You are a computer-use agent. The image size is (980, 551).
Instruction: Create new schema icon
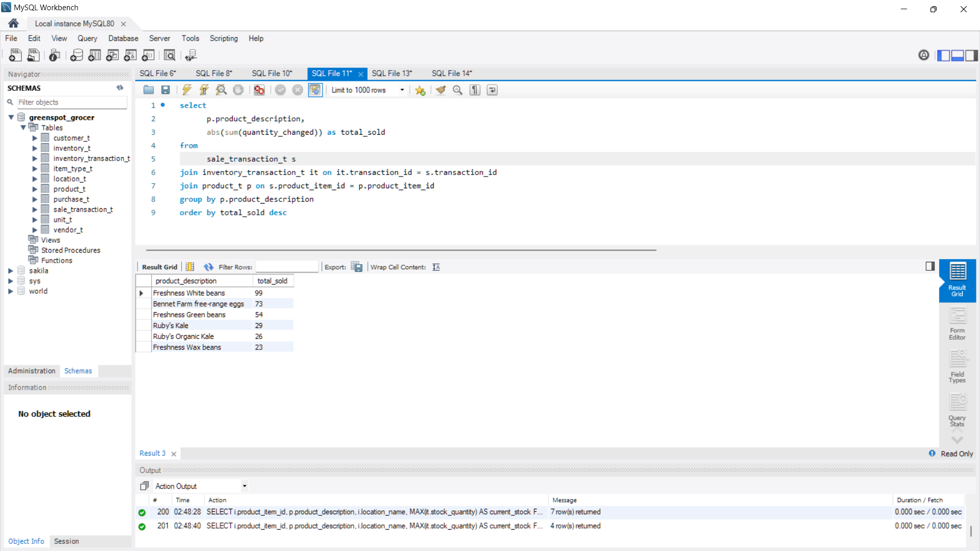[77, 55]
